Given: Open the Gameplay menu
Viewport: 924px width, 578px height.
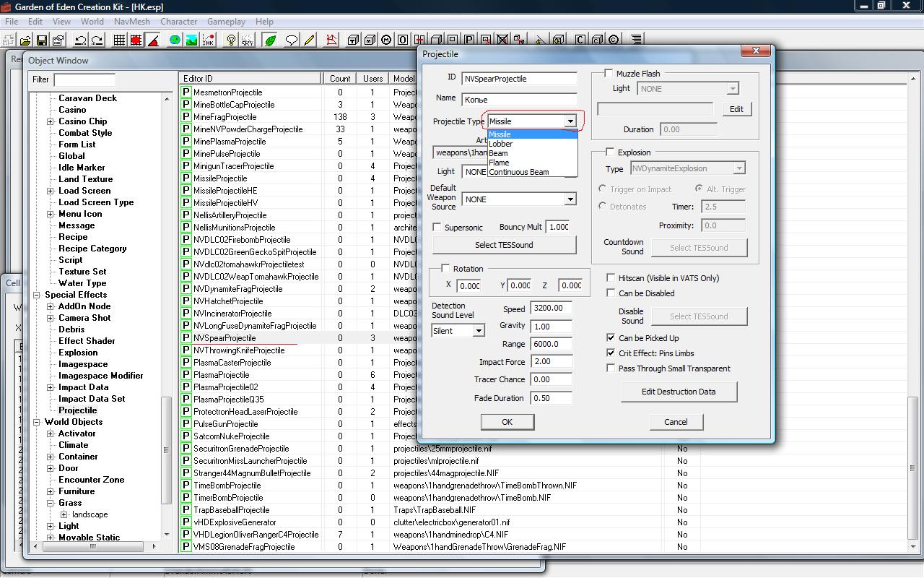Looking at the screenshot, I should coord(226,22).
